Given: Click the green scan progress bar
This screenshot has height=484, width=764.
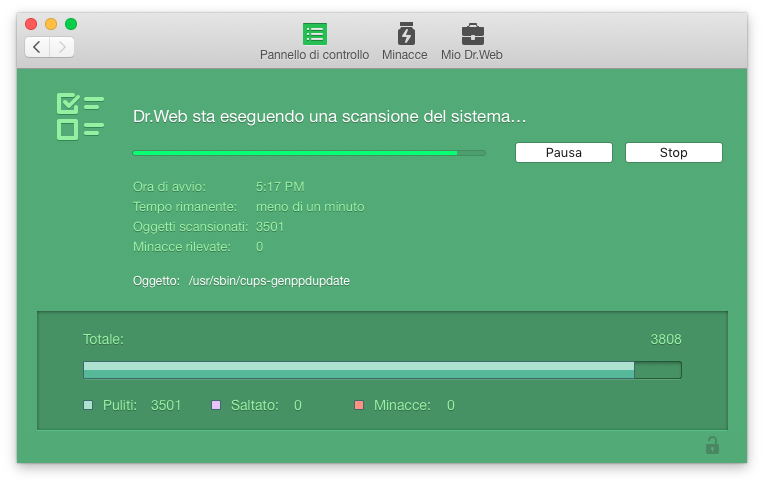Looking at the screenshot, I should [309, 153].
